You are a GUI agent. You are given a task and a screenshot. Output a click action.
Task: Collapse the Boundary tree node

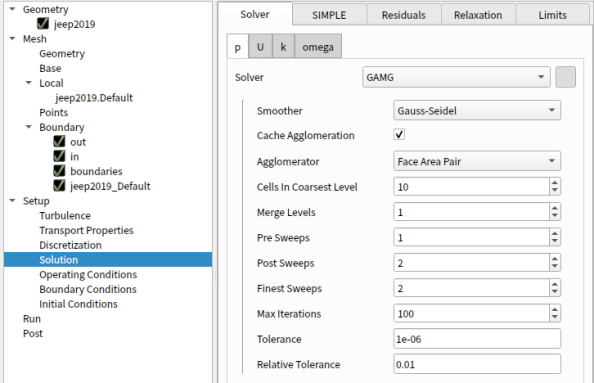click(29, 127)
